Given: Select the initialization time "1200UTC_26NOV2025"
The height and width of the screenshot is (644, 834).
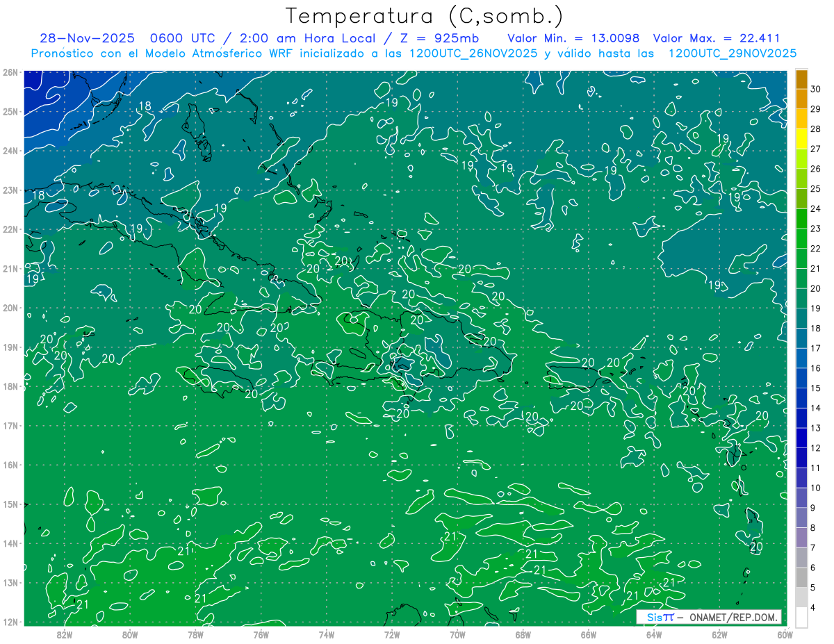Looking at the screenshot, I should [x=473, y=53].
